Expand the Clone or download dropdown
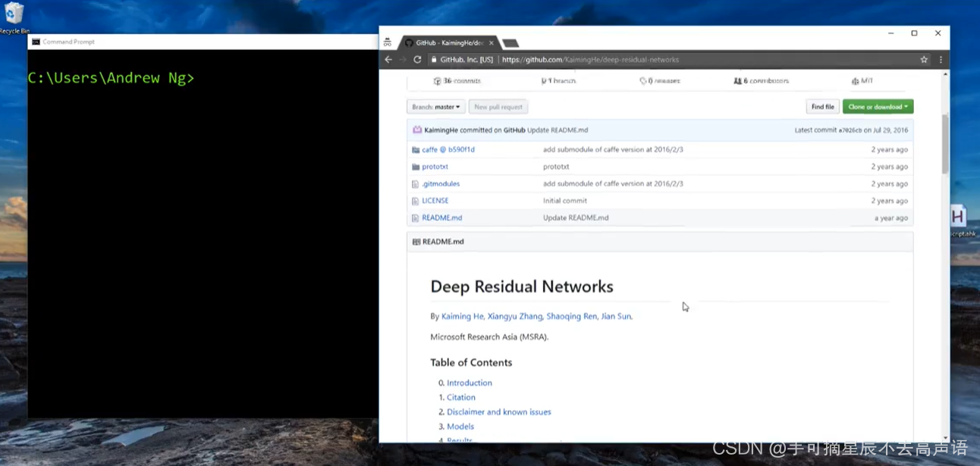This screenshot has height=466, width=980. (878, 107)
